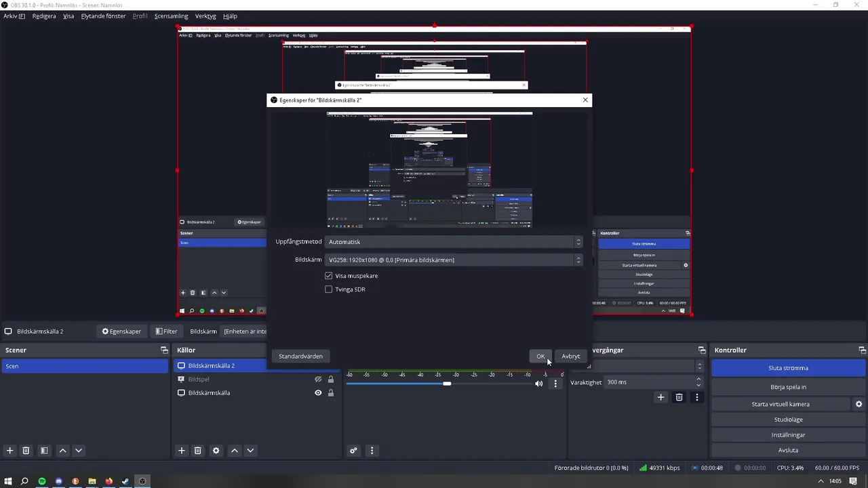Image resolution: width=868 pixels, height=488 pixels.
Task: Open the Verktyg menu
Action: pyautogui.click(x=205, y=16)
